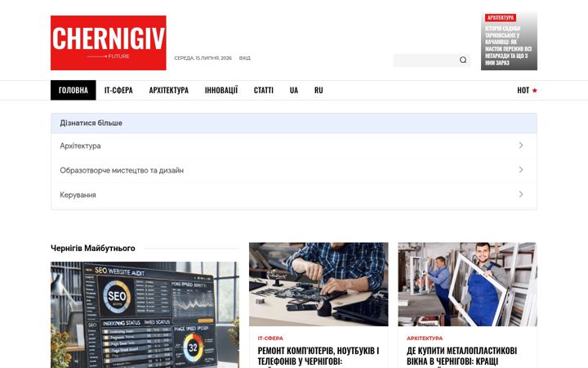Click the ВХІД login link

(x=245, y=58)
